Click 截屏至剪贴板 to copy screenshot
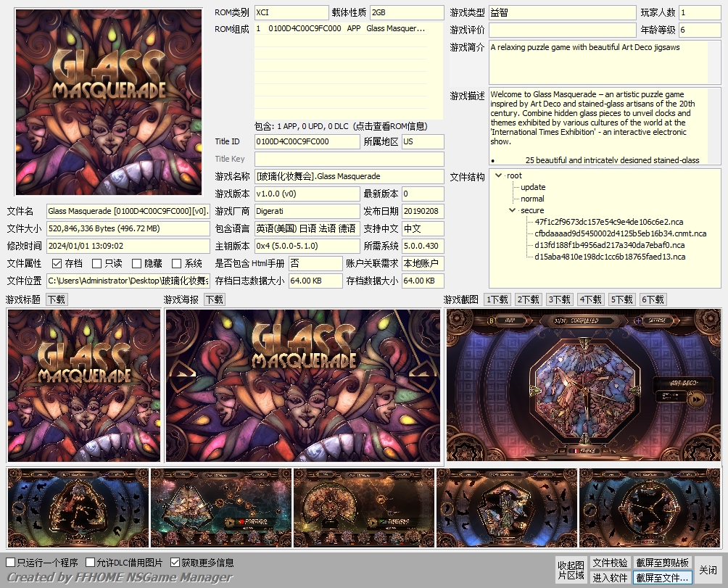This screenshot has width=728, height=588. click(663, 563)
